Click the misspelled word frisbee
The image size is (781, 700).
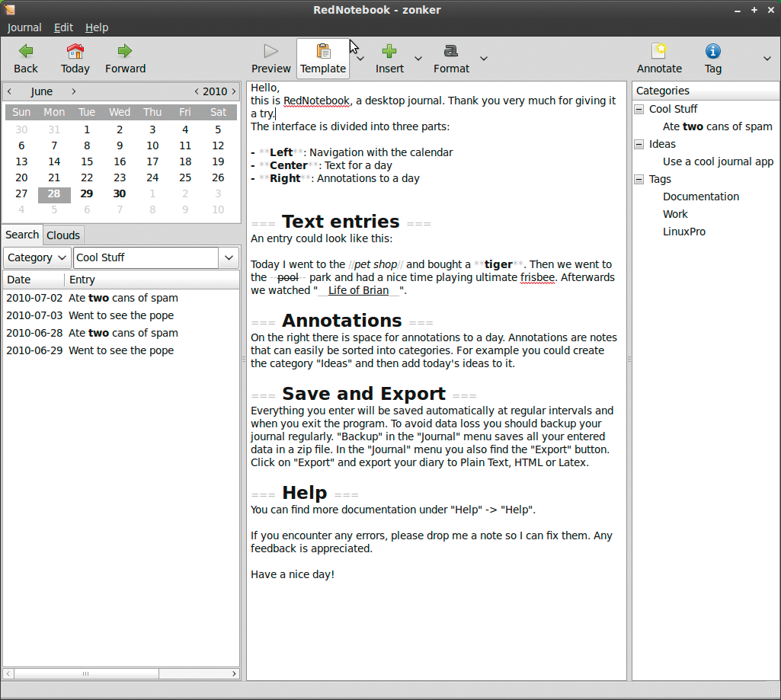point(537,277)
